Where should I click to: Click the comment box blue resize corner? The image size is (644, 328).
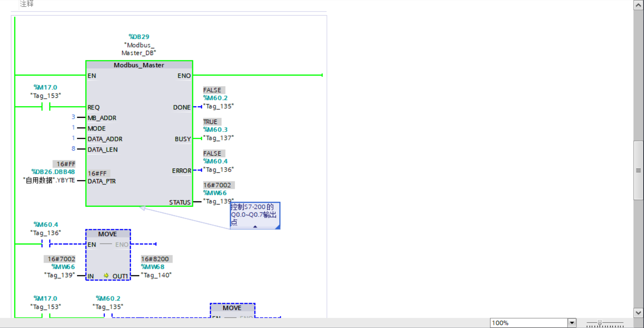pos(278,227)
